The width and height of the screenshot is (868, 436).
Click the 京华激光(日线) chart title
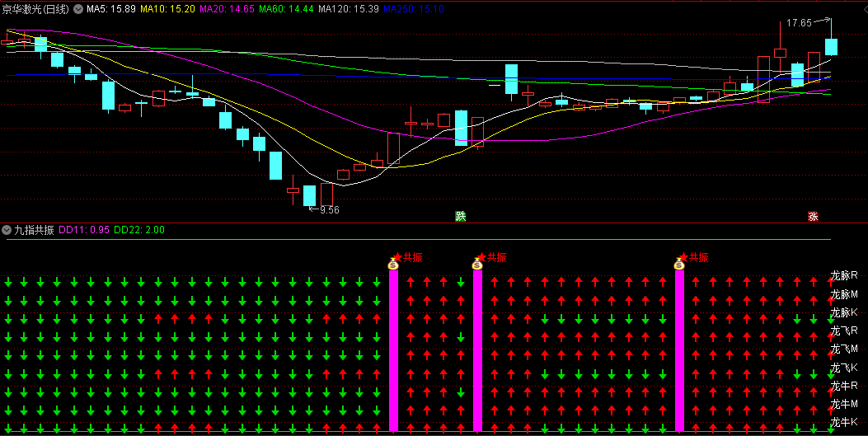pos(36,9)
